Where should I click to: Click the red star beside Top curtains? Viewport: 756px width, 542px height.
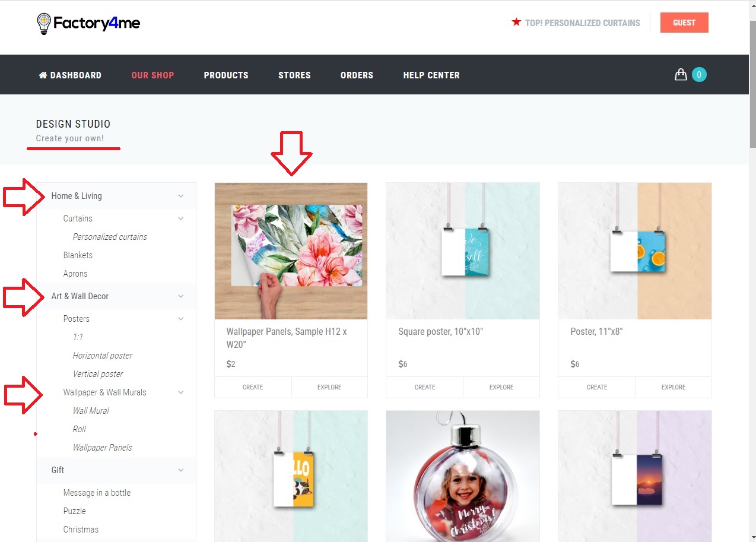(x=516, y=23)
